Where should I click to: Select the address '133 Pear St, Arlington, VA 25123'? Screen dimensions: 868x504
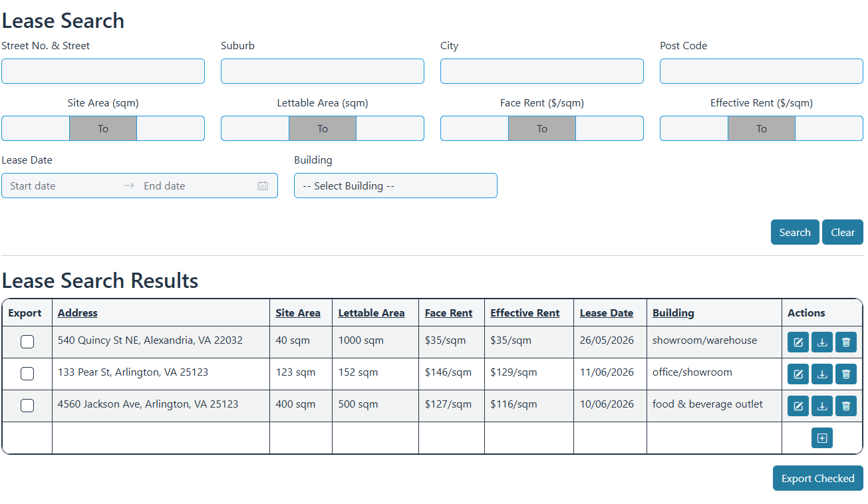click(133, 372)
